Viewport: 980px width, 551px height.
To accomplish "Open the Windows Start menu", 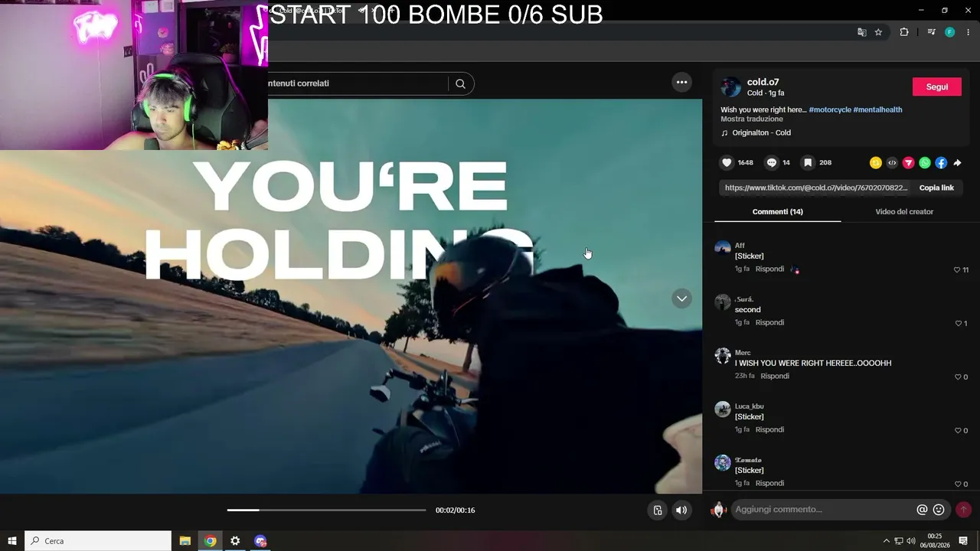I will [x=12, y=541].
